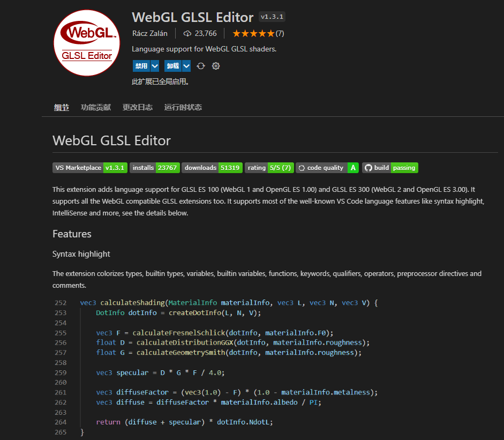Click the 禁用 disable button
This screenshot has width=504, height=440.
point(141,66)
